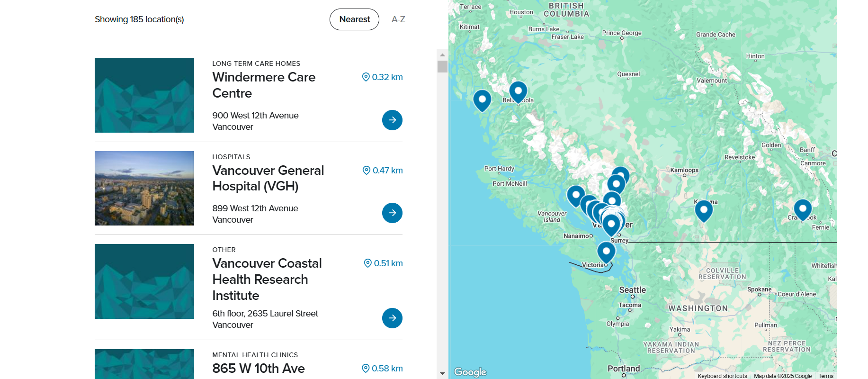The image size is (868, 379).
Task: Select the Nearest sorting option
Action: (x=354, y=19)
